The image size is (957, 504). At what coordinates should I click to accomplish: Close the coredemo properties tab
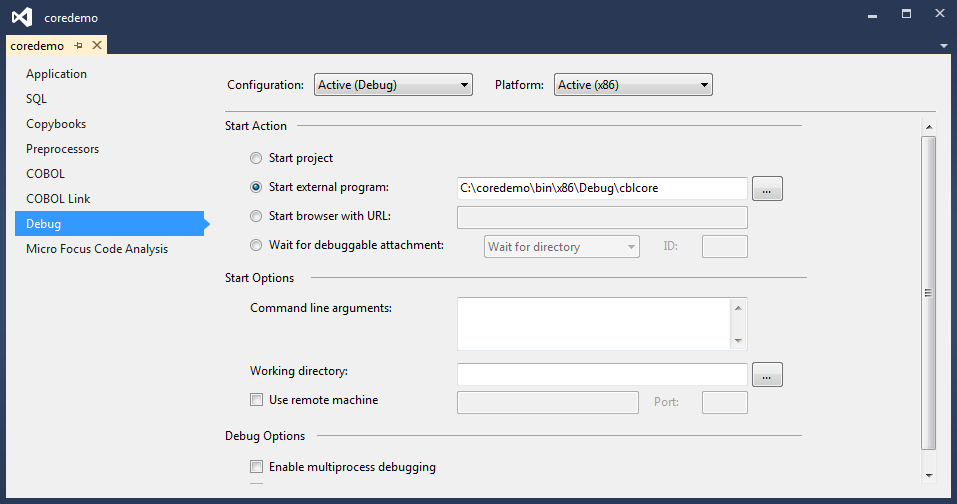pyautogui.click(x=97, y=45)
